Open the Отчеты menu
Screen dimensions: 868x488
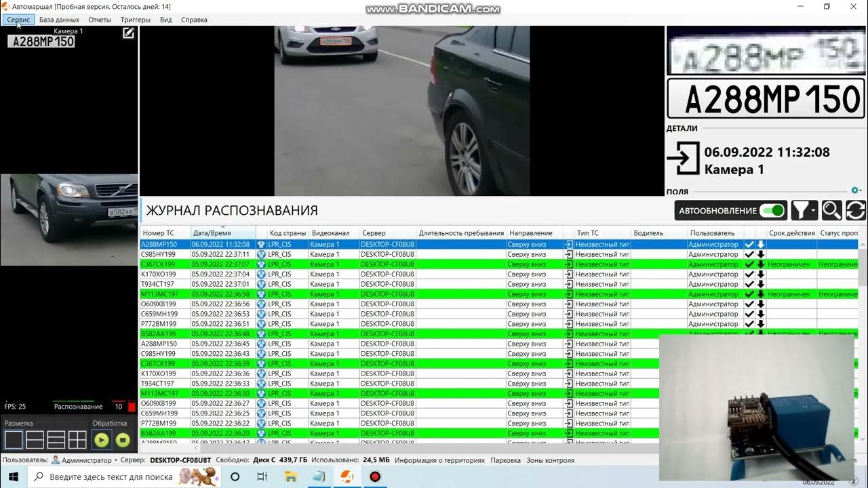[x=100, y=20]
